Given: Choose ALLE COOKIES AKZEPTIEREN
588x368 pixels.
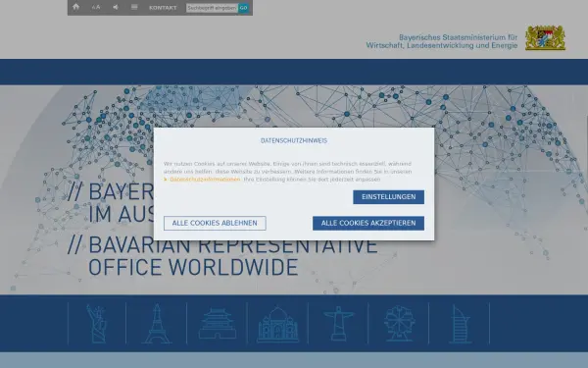Looking at the screenshot, I should click(x=368, y=223).
